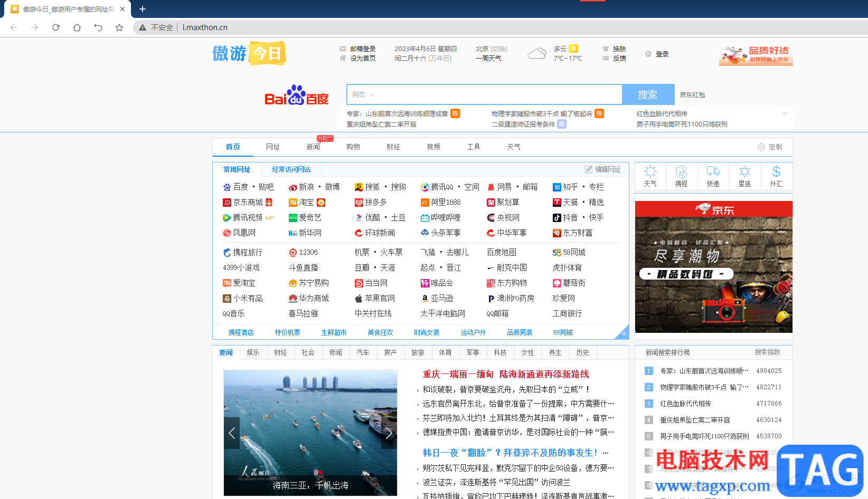Click the browser forward arrow
The height and width of the screenshot is (499, 868).
click(x=35, y=27)
